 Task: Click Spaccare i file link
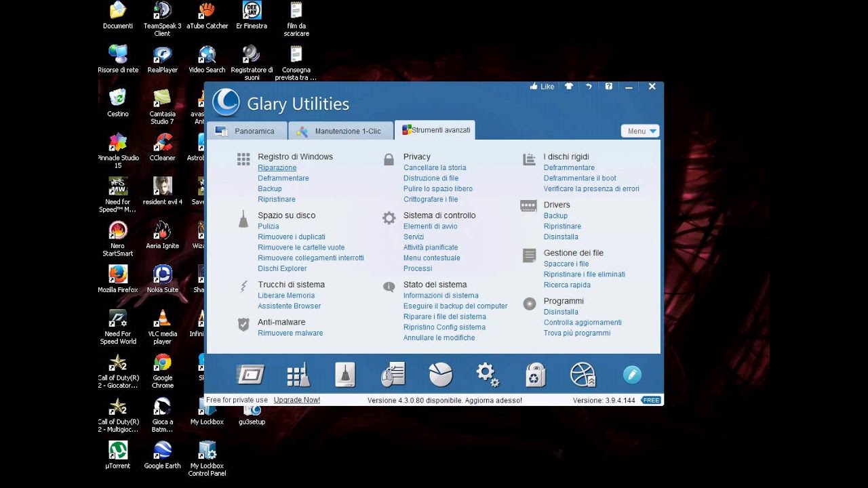(566, 264)
